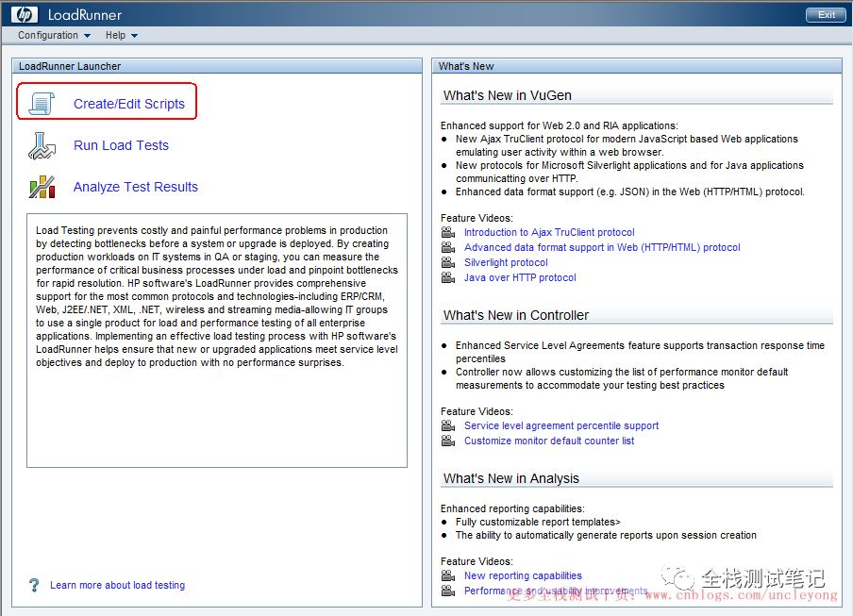The height and width of the screenshot is (616, 853).
Task: Click the question mark help icon
Action: [x=34, y=585]
